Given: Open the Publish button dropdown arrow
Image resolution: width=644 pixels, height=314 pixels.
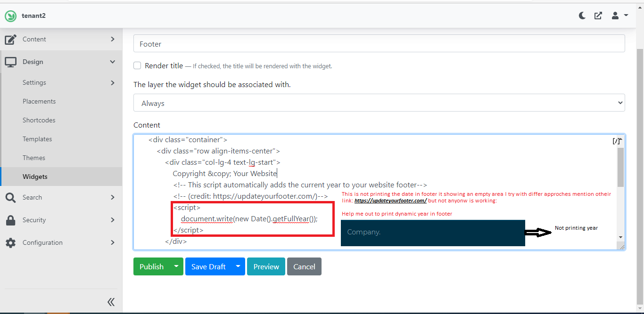Looking at the screenshot, I should tap(176, 266).
